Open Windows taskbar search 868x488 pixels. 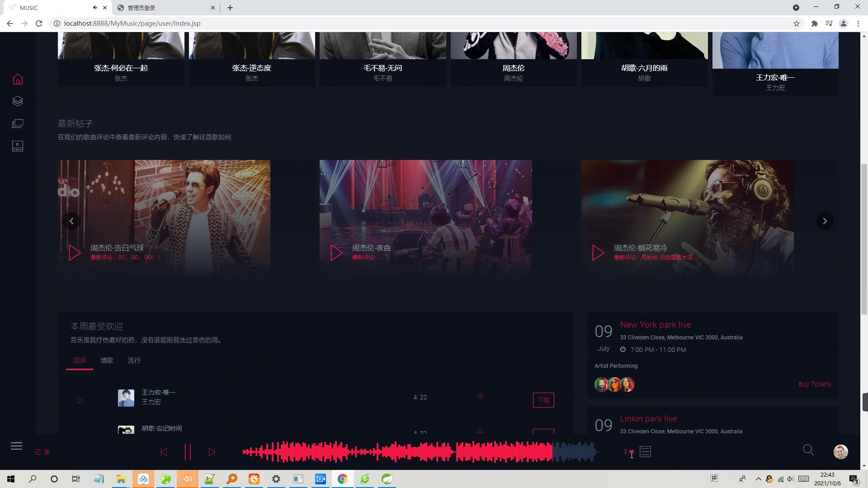(x=33, y=479)
